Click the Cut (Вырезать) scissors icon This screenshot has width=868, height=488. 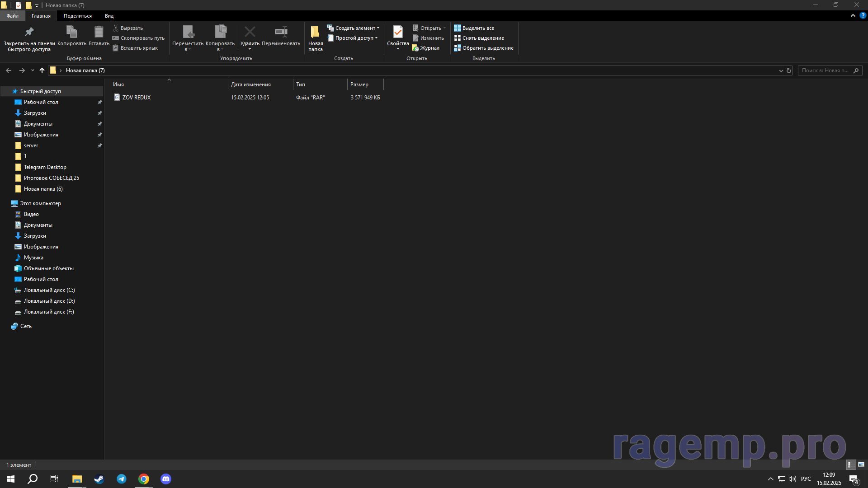pos(116,28)
